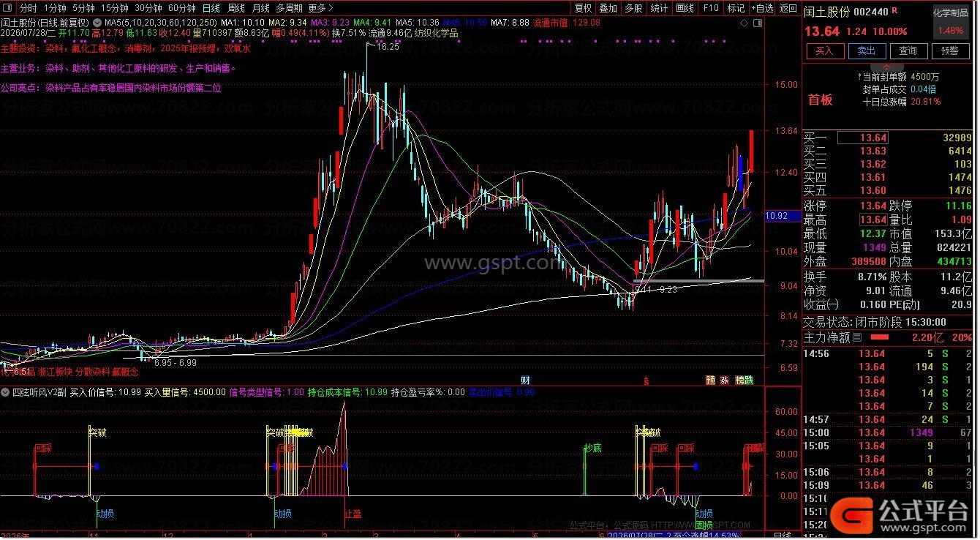Screen dimensions: 980x540
Task: Click the 主力净额 value 2.20亿
Action: point(928,337)
